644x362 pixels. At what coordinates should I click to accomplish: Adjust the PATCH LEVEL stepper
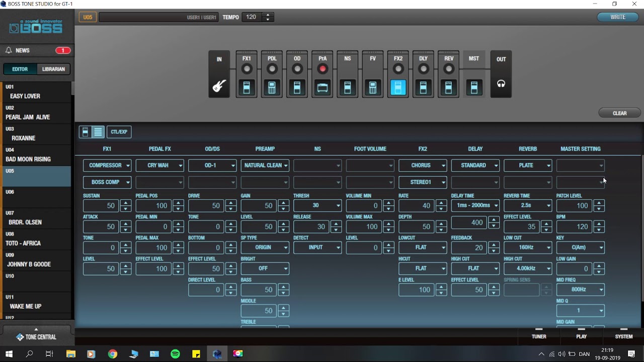point(599,206)
